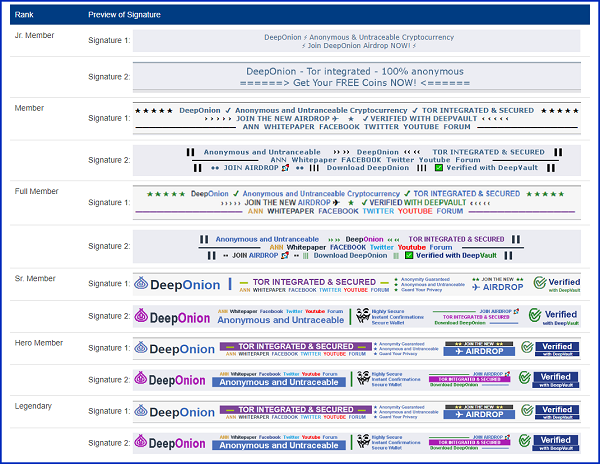Click the Whitepaper link in Member Signature 2

314,160
